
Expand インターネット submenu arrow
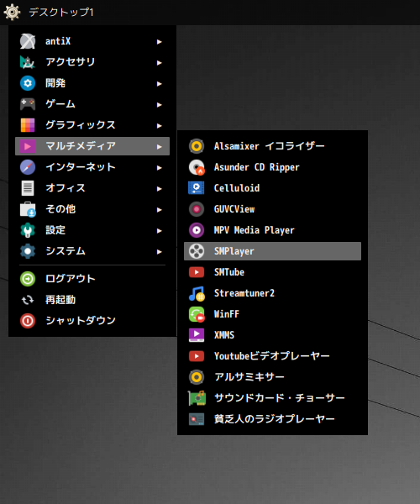pos(159,168)
